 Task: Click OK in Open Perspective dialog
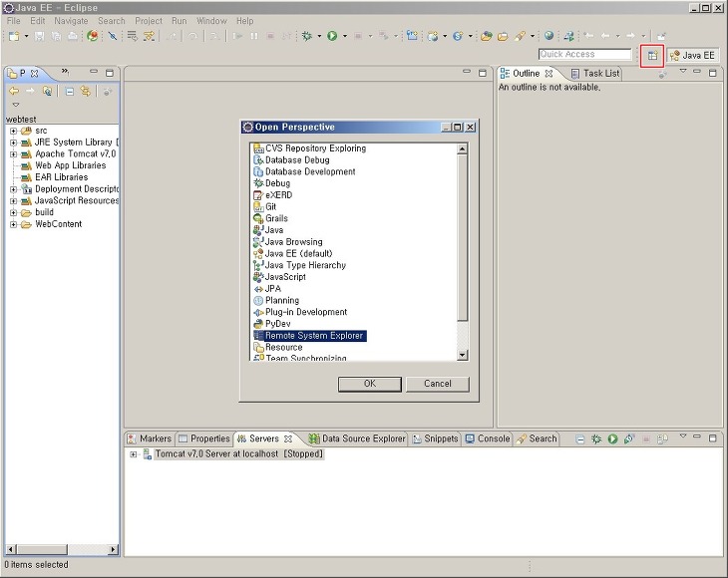pyautogui.click(x=370, y=384)
